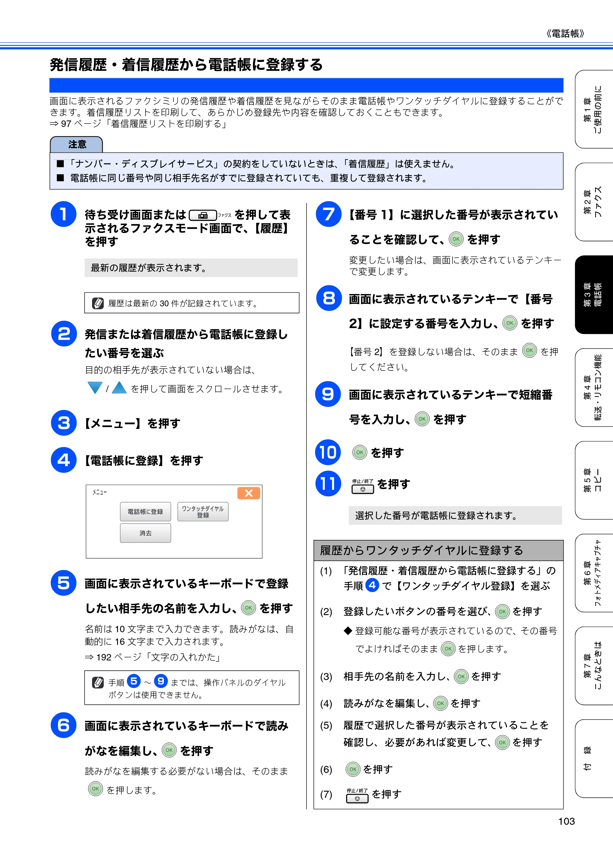Viewport: 613px width, 868px height.
Task: Click the pencil note icon beside 手順5～9 note
Action: tap(98, 683)
